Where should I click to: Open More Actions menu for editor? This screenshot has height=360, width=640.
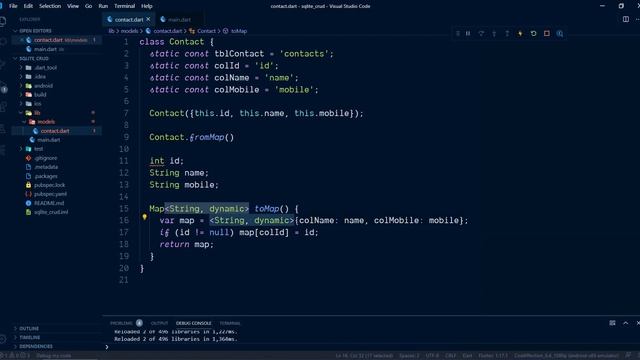638,19
